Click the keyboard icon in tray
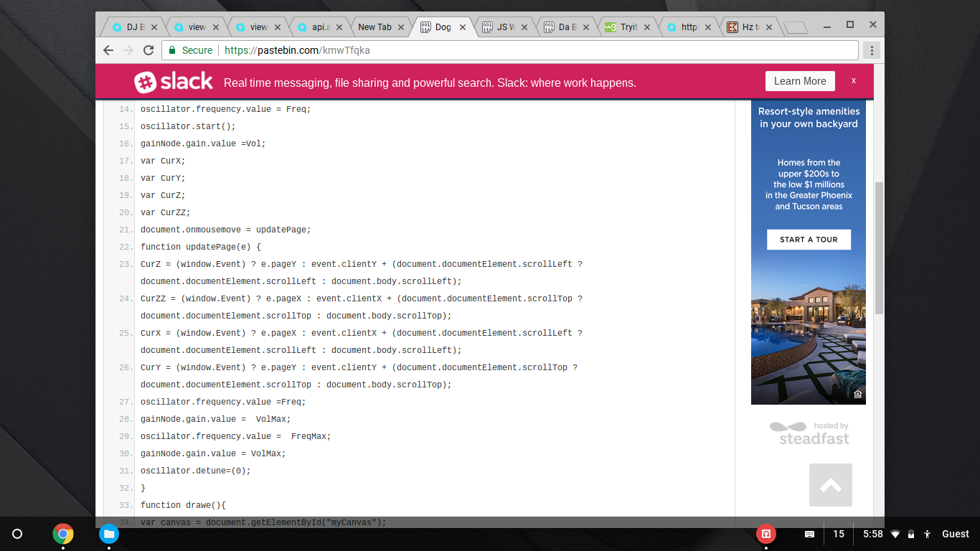Screen dimensions: 980x551 click(x=809, y=534)
